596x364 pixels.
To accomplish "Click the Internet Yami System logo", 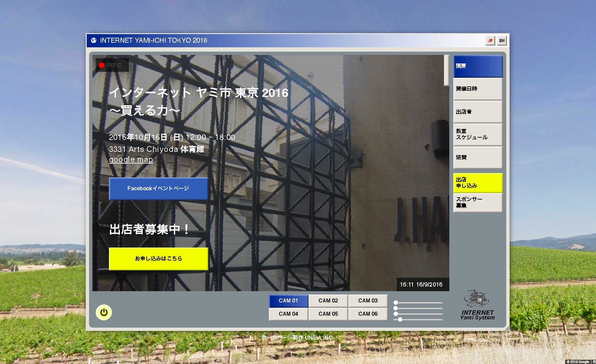I will pyautogui.click(x=477, y=305).
